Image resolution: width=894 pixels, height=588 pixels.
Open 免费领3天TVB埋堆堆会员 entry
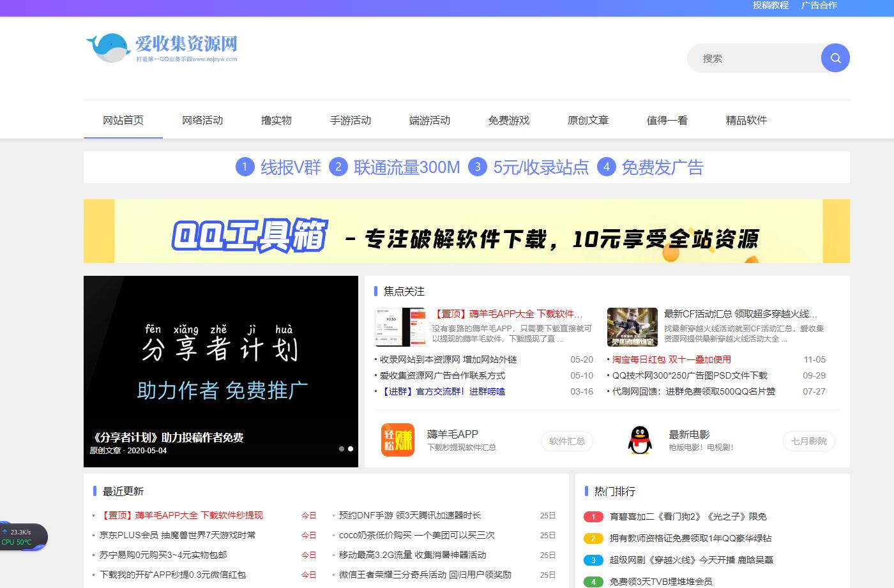[x=661, y=582]
